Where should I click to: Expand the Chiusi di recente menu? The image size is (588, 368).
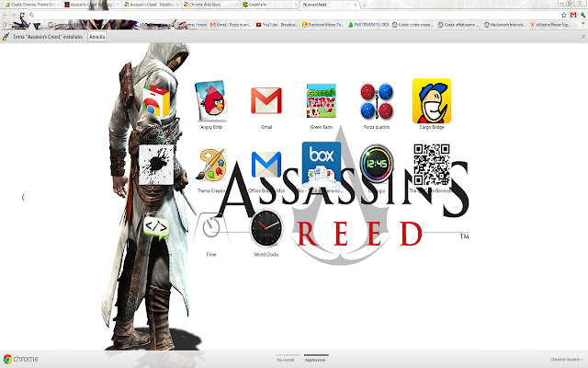[x=567, y=360]
